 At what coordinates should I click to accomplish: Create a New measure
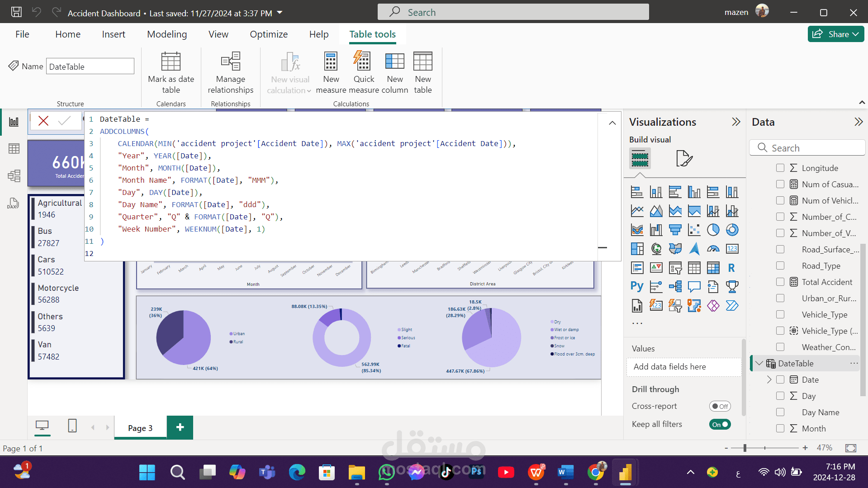[x=331, y=72]
